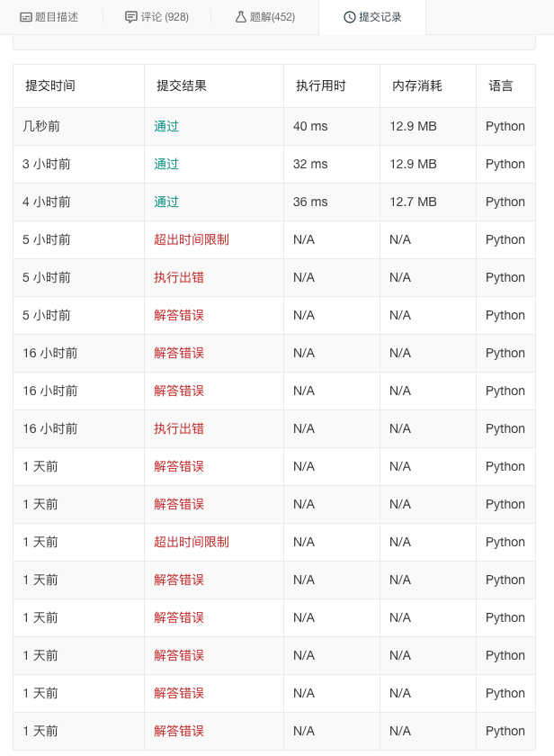Open 解答错误 result from 5 小时前
The height and width of the screenshot is (756, 554).
click(x=179, y=316)
